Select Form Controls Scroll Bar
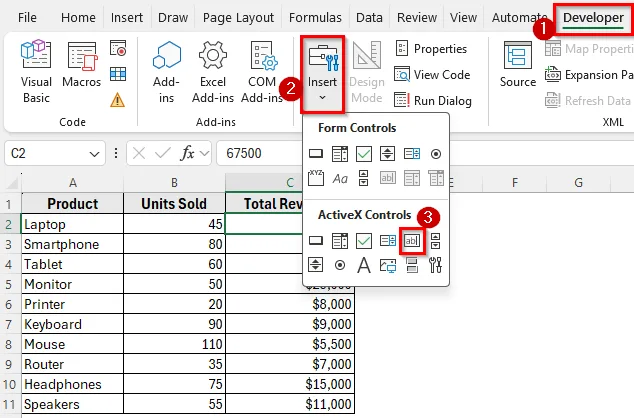Screen dimensions: 634x418 (x=363, y=178)
